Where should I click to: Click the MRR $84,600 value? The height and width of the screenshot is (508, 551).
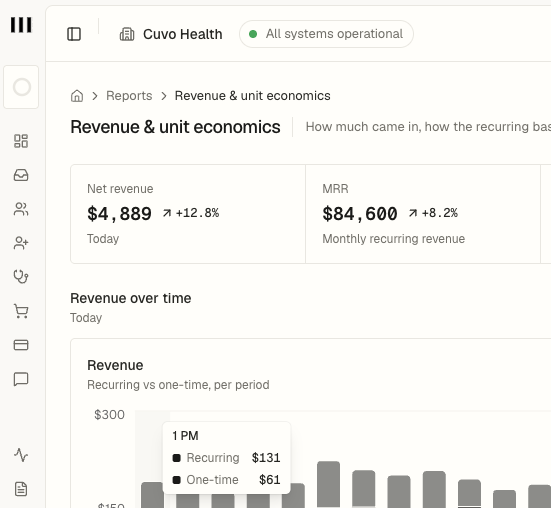click(360, 214)
